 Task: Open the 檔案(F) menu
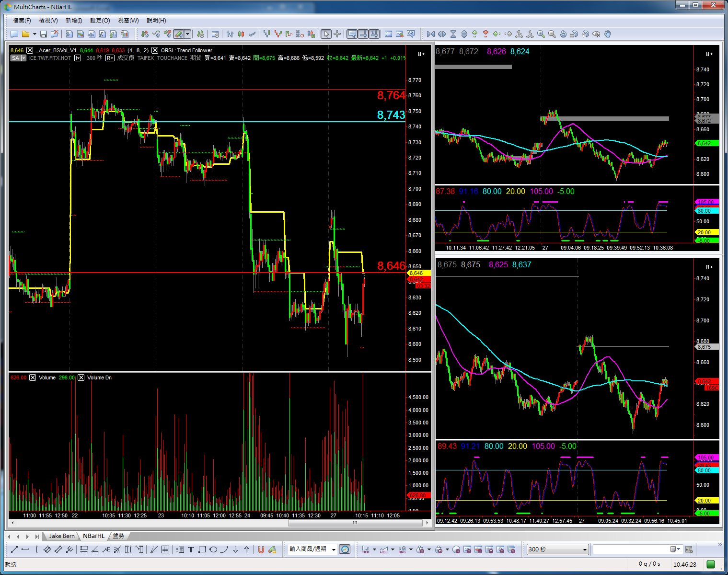22,21
